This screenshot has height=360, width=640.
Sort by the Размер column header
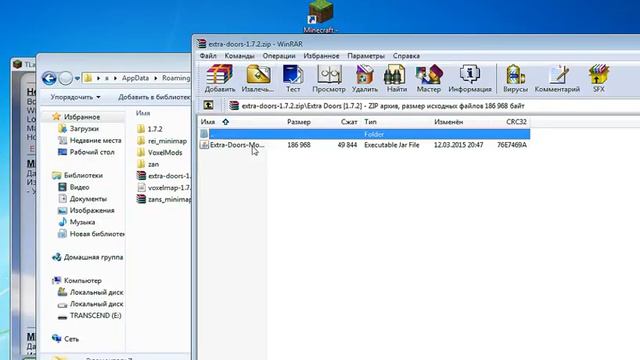[x=299, y=122]
